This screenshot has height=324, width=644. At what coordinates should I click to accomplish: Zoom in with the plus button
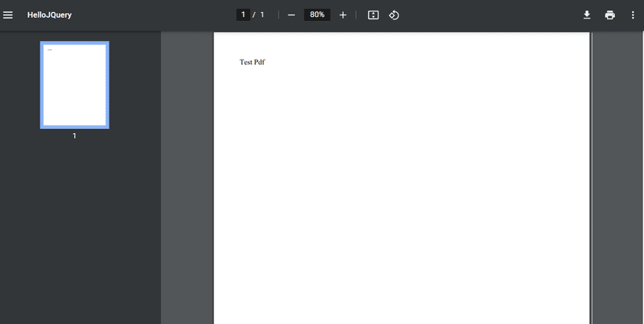click(343, 15)
